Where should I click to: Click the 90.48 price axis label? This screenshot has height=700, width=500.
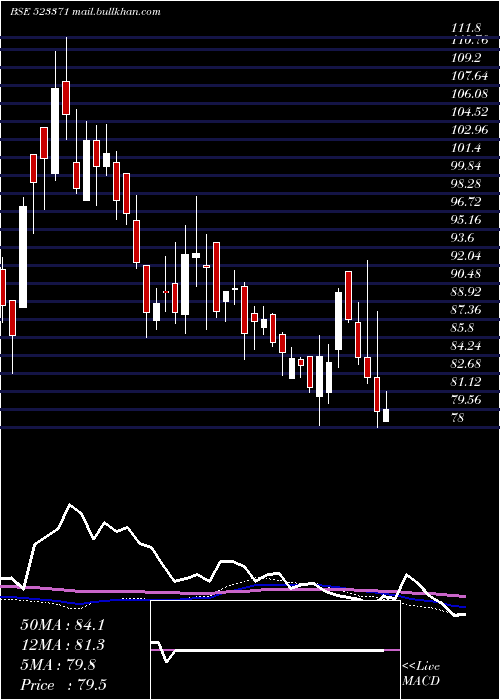tap(467, 274)
